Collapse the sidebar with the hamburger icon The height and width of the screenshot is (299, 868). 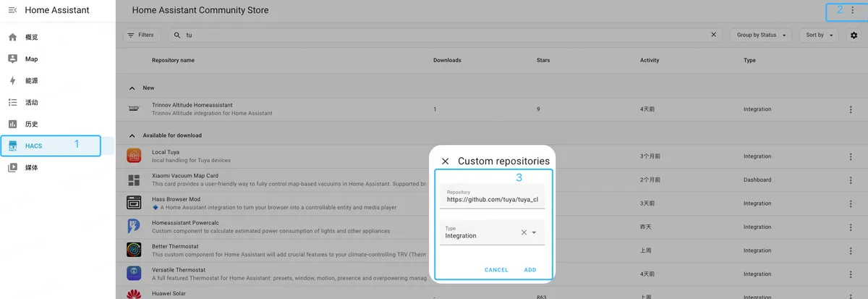[12, 10]
